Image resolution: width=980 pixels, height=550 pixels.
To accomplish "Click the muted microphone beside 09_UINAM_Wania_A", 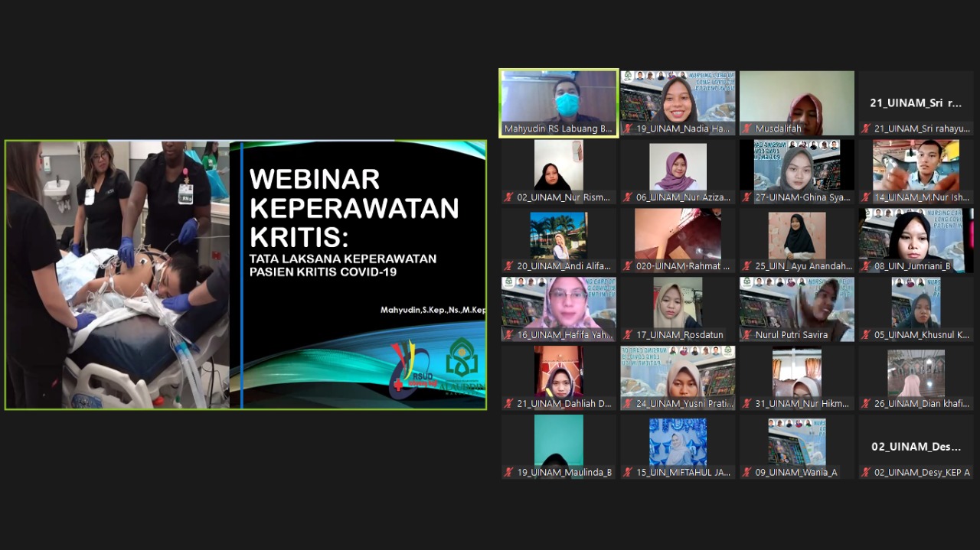I will [746, 474].
